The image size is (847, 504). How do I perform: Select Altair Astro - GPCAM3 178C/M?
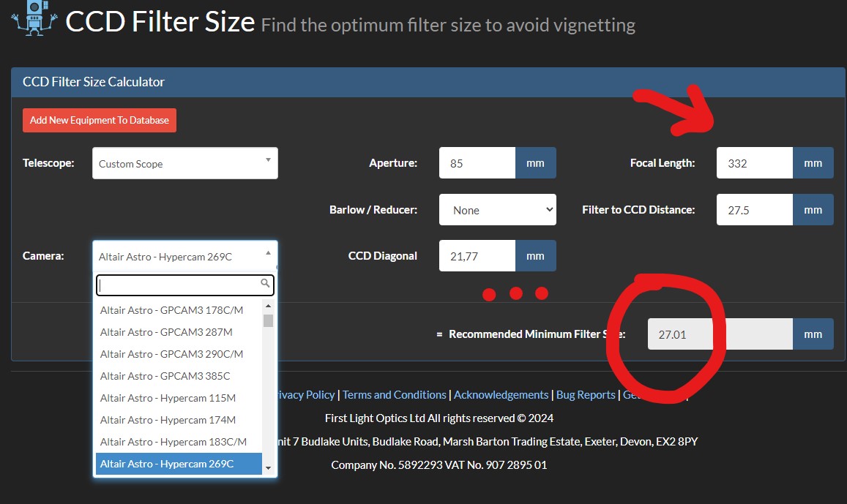171,310
